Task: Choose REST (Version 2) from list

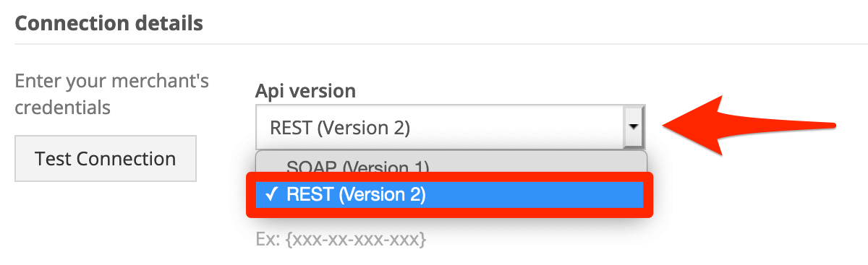Action: 450,194
